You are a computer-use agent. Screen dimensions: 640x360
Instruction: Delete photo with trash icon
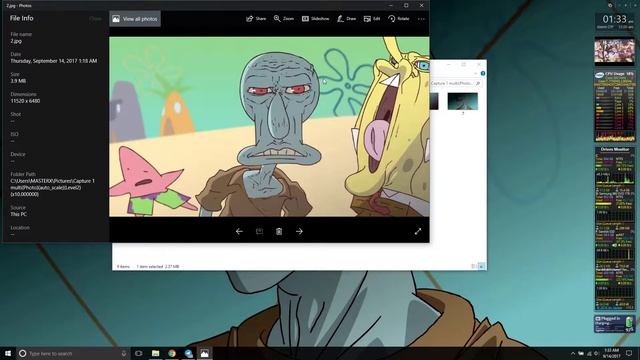pos(279,231)
